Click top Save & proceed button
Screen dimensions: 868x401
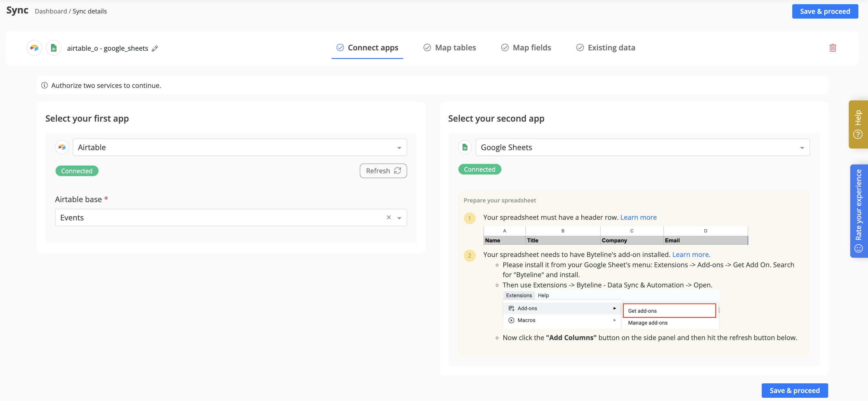(825, 12)
